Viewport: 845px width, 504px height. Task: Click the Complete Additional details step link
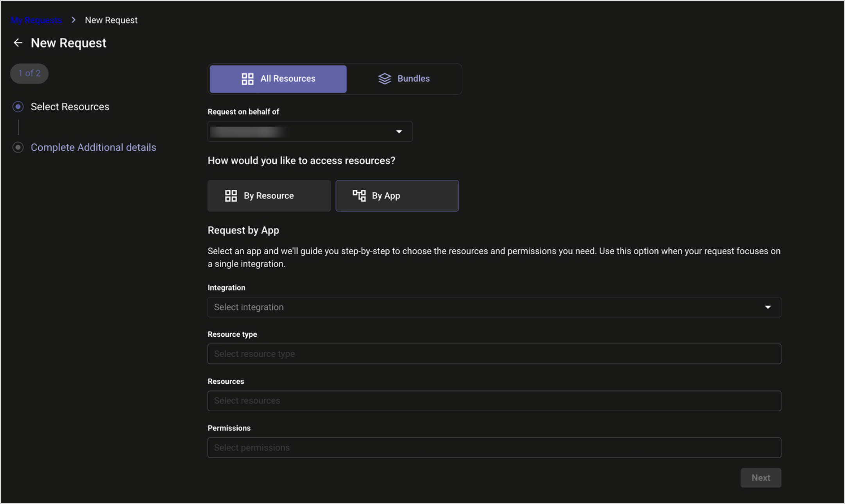93,147
